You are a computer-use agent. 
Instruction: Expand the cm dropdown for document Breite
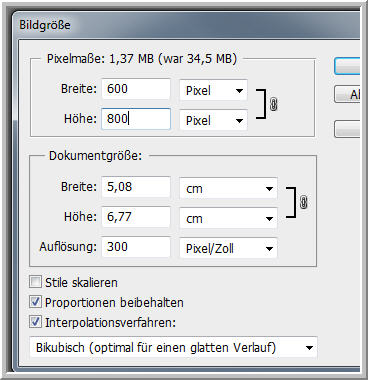228,188
